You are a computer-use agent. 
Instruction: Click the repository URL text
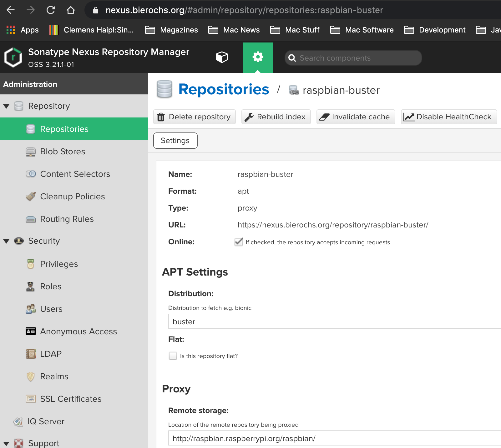click(x=333, y=225)
